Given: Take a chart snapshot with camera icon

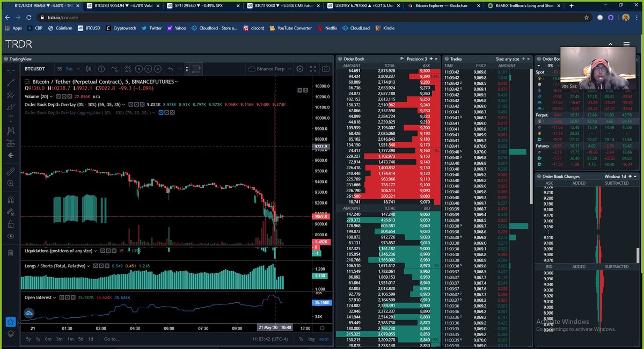Looking at the screenshot, I should [326, 69].
